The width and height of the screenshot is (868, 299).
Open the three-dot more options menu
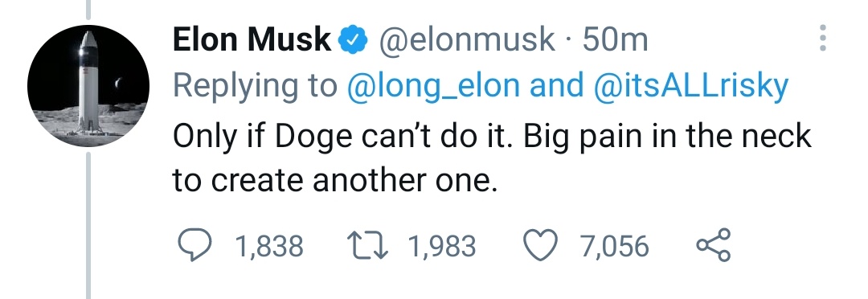coord(823,39)
